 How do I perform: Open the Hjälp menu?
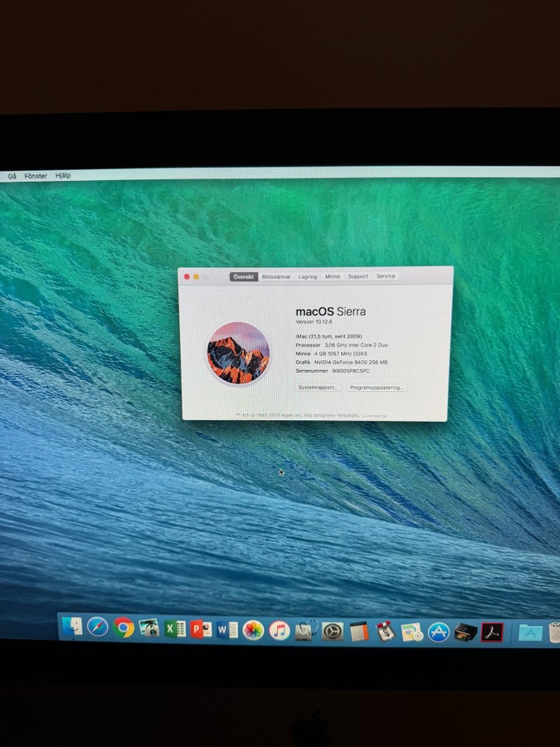[x=63, y=175]
